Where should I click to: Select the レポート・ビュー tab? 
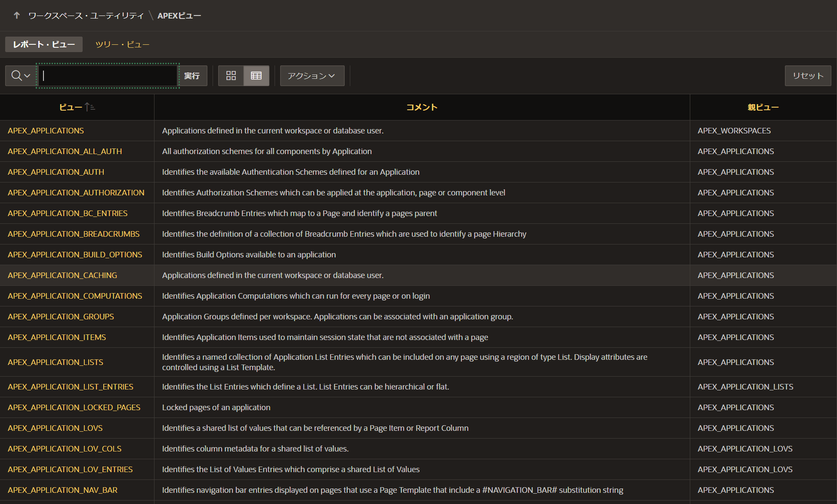44,44
